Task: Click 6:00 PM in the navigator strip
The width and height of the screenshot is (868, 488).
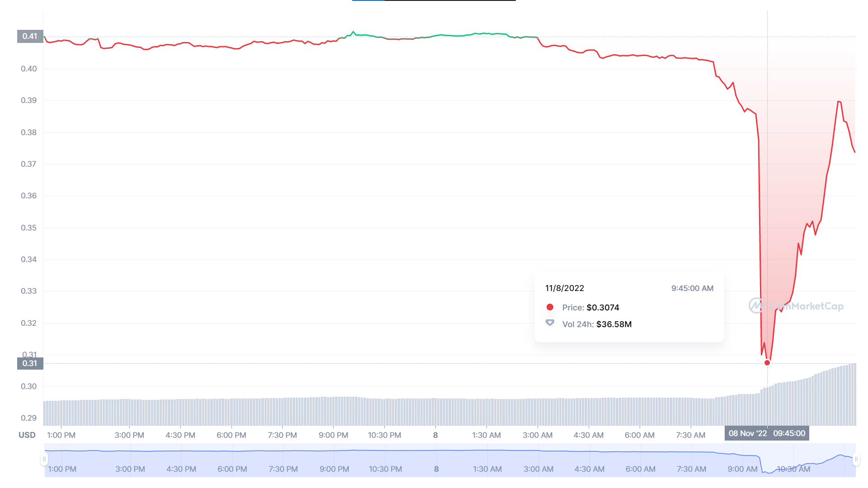Action: pyautogui.click(x=232, y=469)
